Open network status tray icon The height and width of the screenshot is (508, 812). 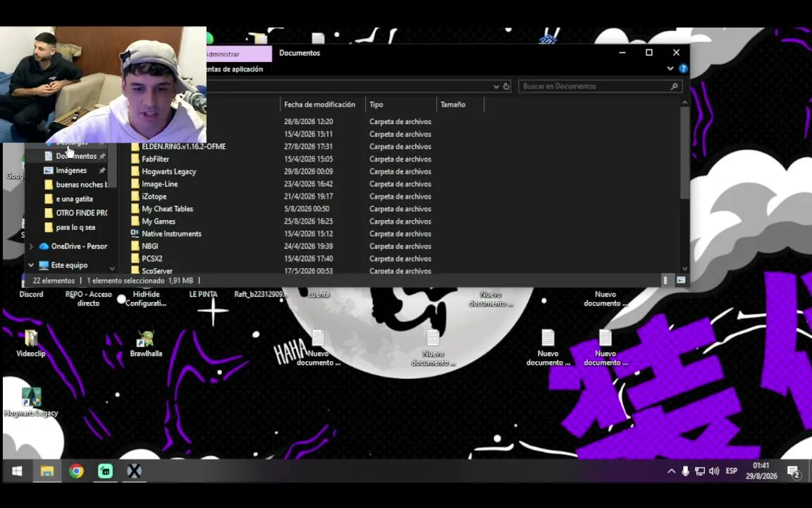(700, 471)
